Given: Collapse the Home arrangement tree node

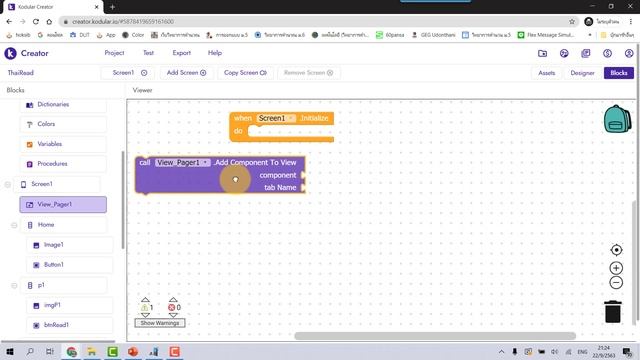Looking at the screenshot, I should [14, 225].
